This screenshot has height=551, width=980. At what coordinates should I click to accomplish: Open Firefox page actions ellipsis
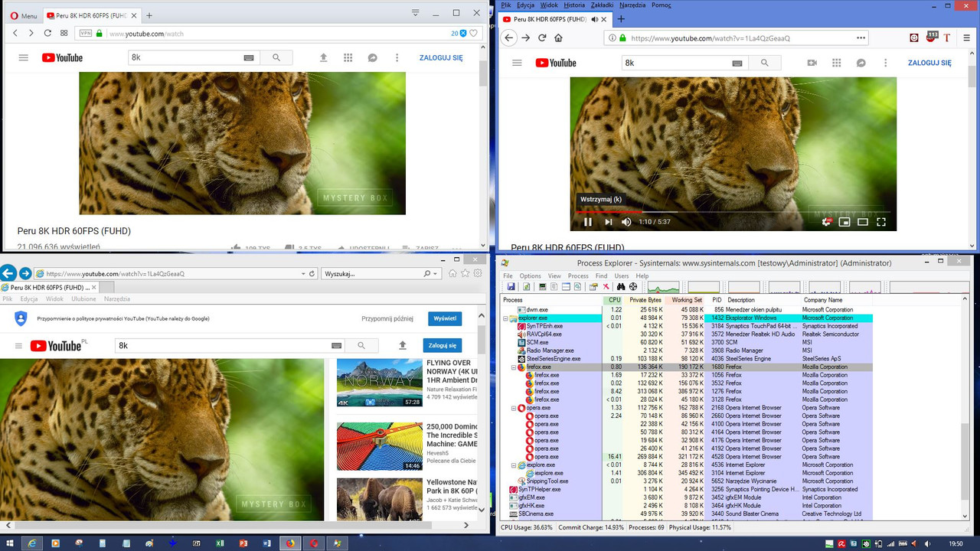(x=861, y=37)
